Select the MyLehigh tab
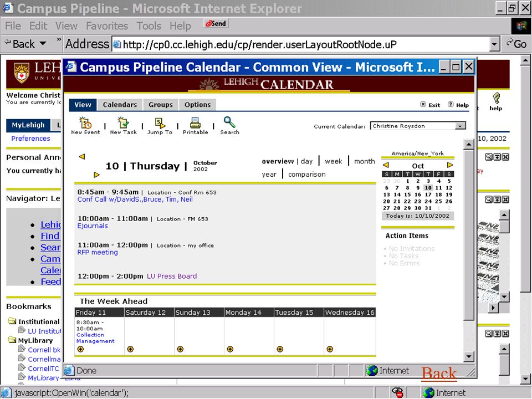Viewport: 532px width, 399px height. click(x=28, y=125)
